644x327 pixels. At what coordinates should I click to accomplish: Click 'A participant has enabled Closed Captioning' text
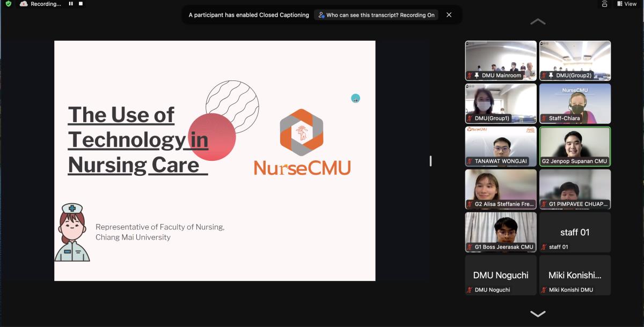coord(249,15)
